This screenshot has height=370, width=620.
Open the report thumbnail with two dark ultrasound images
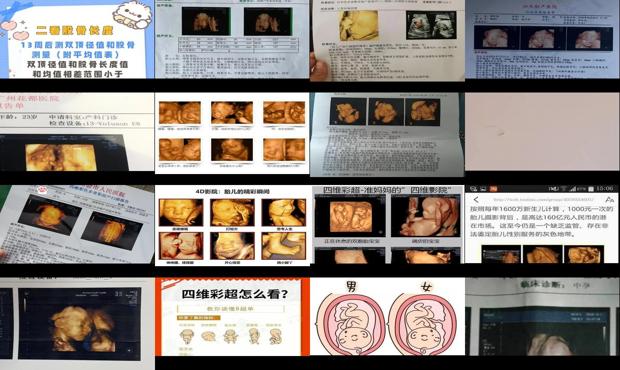pyautogui.click(x=232, y=39)
